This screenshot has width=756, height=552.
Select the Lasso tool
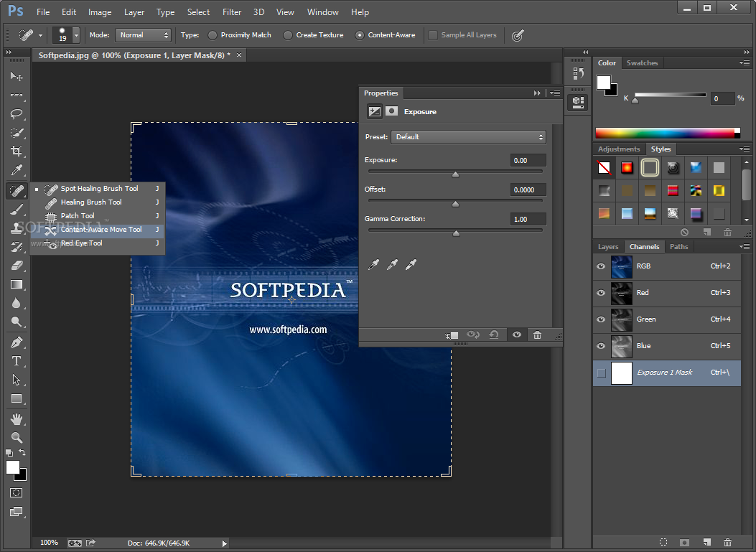coord(17,114)
